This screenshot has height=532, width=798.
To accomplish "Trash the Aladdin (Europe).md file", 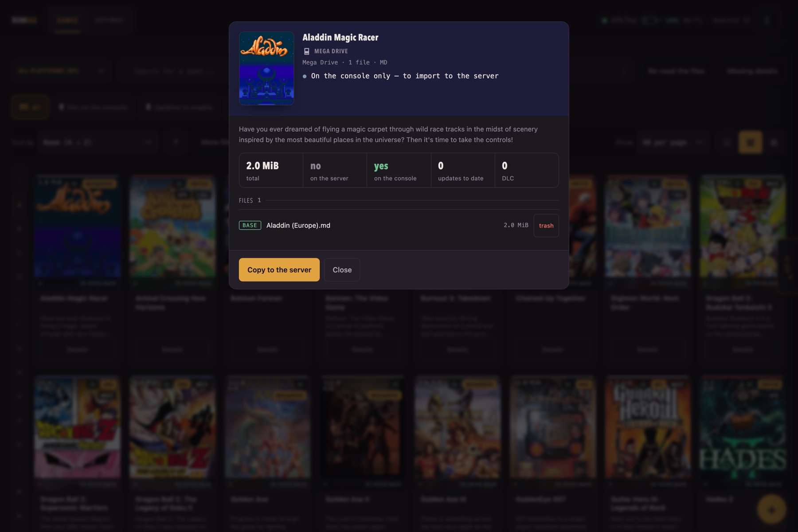I will coord(546,226).
